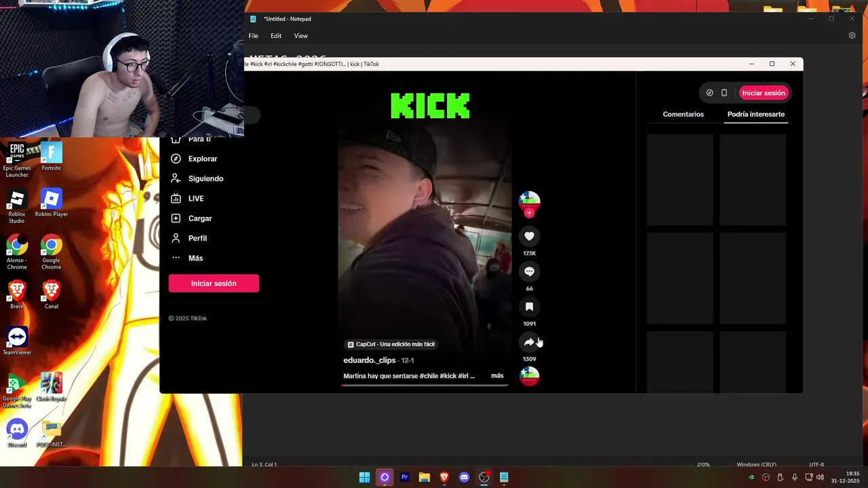
Task: Click the pink Iniciar sesión sidebar button
Action: coord(214,283)
